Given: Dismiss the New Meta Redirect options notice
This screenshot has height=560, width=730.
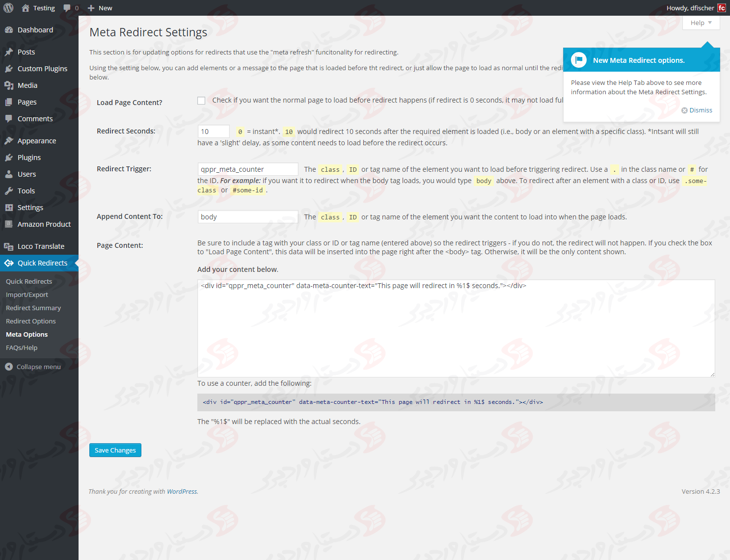Looking at the screenshot, I should click(x=697, y=110).
